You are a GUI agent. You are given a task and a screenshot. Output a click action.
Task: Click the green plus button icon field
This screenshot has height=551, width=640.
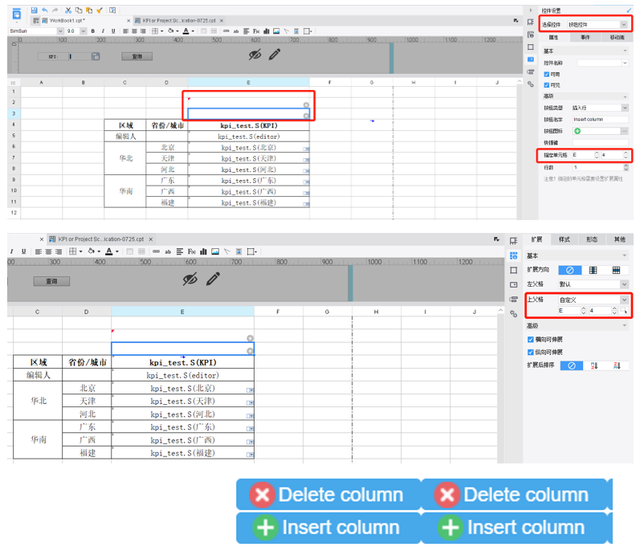(x=577, y=131)
